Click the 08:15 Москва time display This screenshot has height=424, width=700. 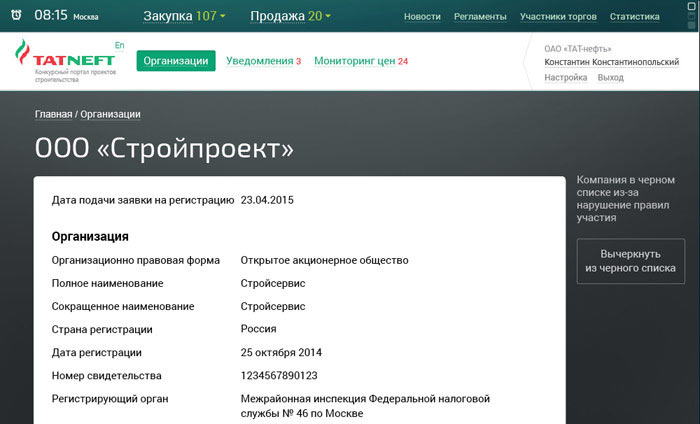66,16
